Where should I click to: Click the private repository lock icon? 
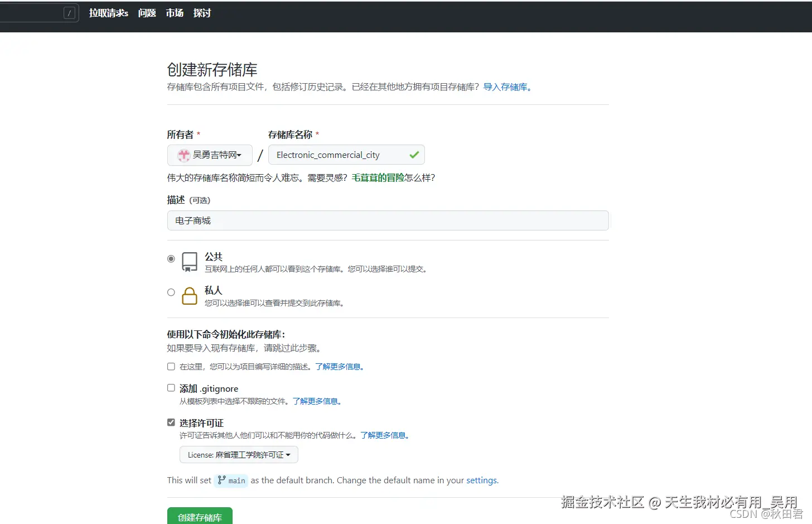click(190, 296)
